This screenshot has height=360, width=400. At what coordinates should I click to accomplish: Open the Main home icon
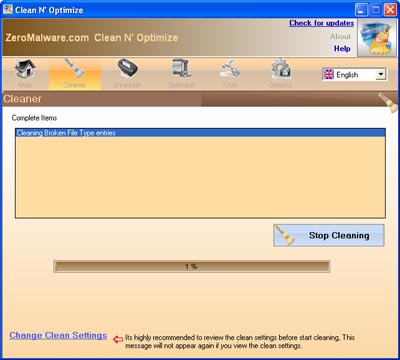(25, 69)
